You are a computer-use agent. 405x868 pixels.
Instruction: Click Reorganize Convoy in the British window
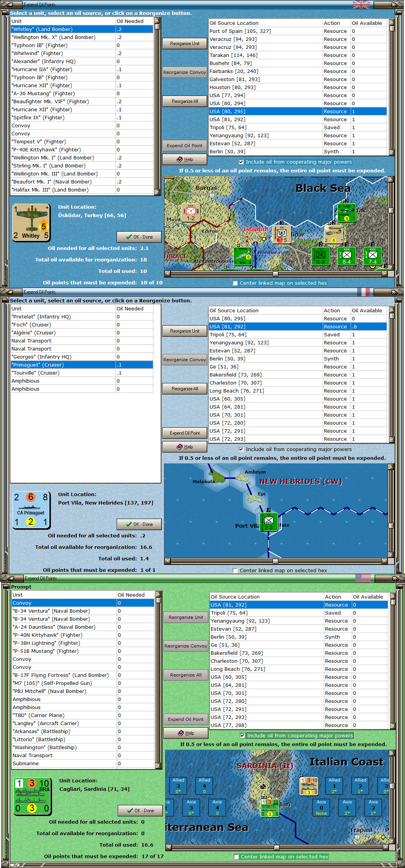(x=185, y=72)
